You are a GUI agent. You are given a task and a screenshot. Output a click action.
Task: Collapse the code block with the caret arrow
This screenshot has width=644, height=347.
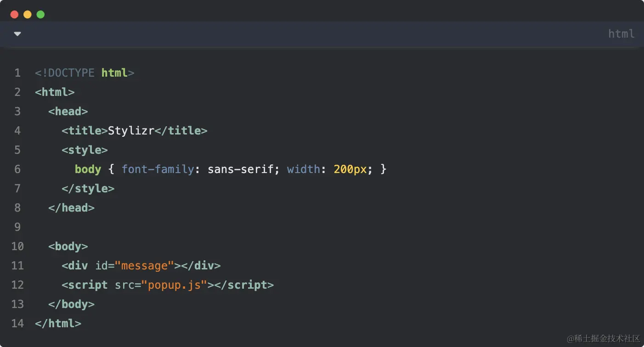pyautogui.click(x=17, y=34)
